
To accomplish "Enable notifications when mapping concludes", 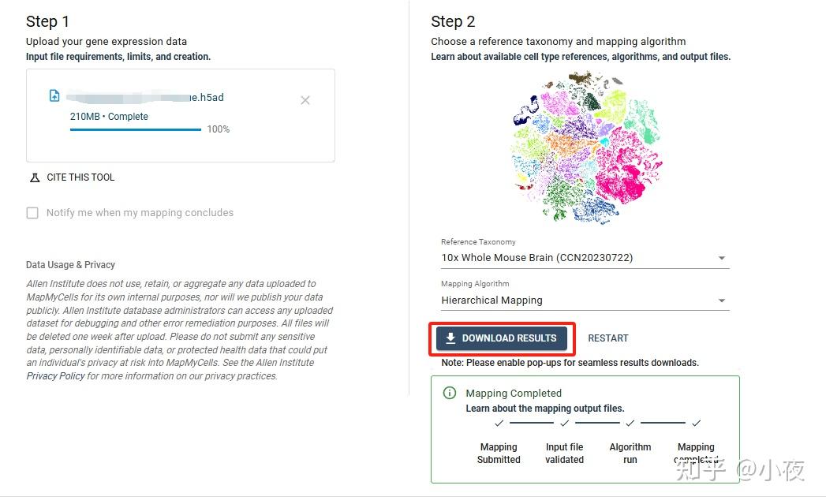I will coord(32,213).
